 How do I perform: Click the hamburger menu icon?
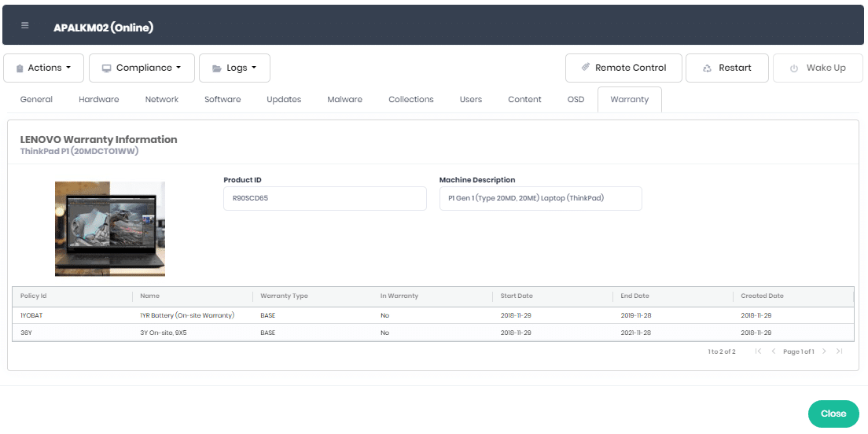point(25,26)
